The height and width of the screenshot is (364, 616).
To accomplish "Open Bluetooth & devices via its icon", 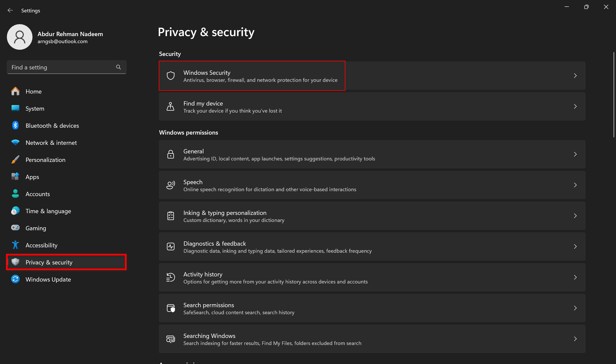I will click(x=15, y=125).
